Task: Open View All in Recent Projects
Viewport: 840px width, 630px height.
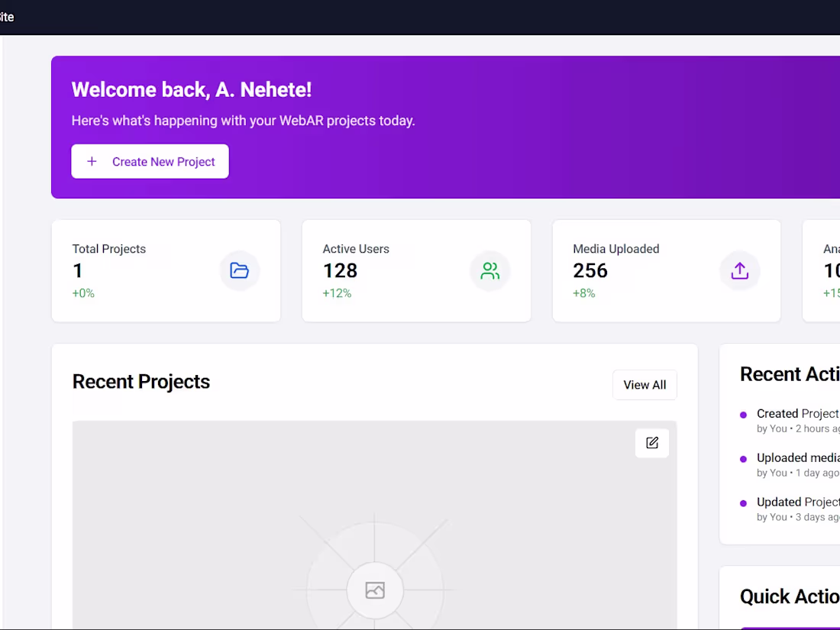Action: (645, 384)
